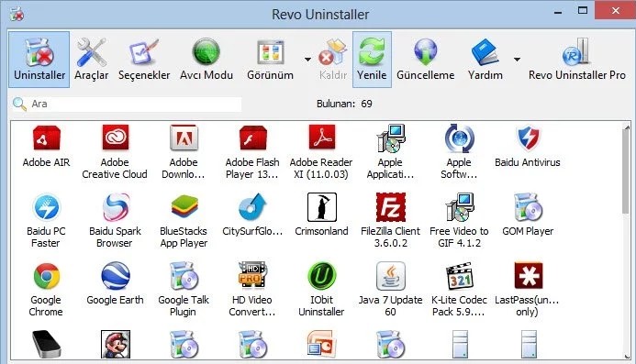This screenshot has width=636, height=364.
Task: Select Apple Software Update icon
Action: [459, 138]
